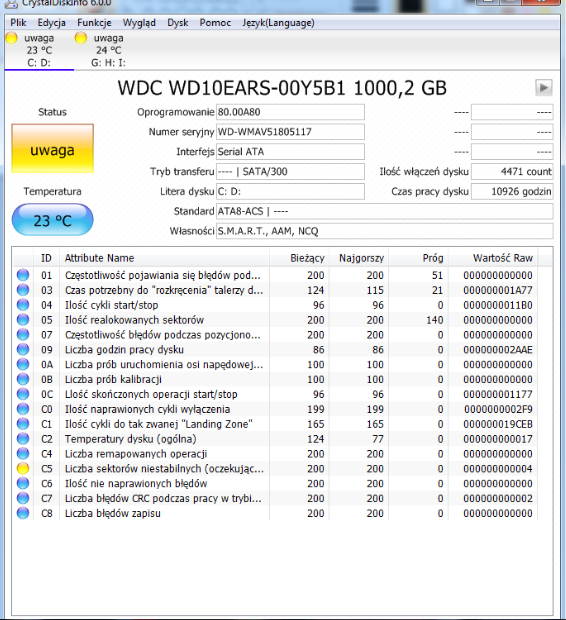Click blue status icon of attribute 03
The width and height of the screenshot is (566, 620).
pyautogui.click(x=23, y=290)
